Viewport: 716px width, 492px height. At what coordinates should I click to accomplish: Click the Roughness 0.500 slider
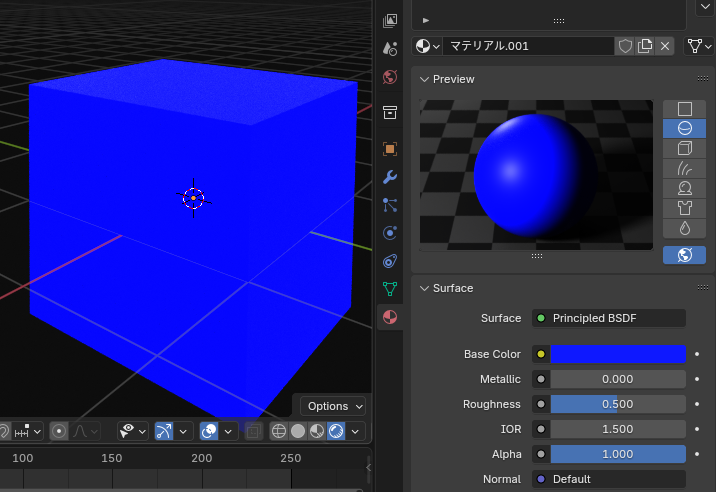tap(618, 404)
